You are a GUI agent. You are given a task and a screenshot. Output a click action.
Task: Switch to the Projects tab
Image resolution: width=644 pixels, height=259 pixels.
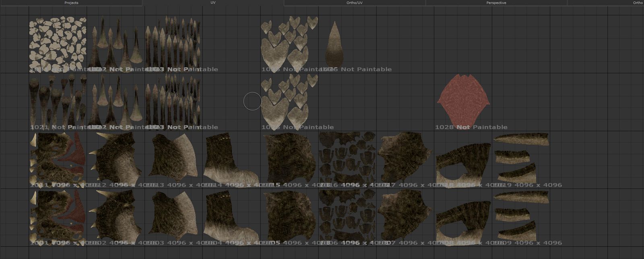(x=71, y=3)
